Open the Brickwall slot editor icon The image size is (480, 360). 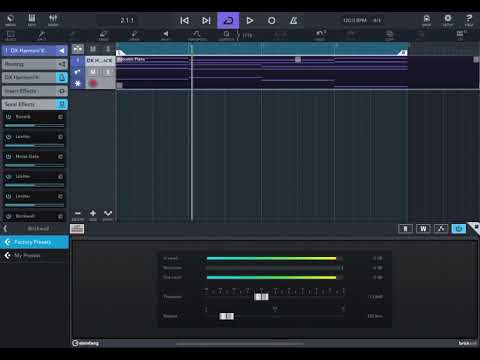coord(60,216)
